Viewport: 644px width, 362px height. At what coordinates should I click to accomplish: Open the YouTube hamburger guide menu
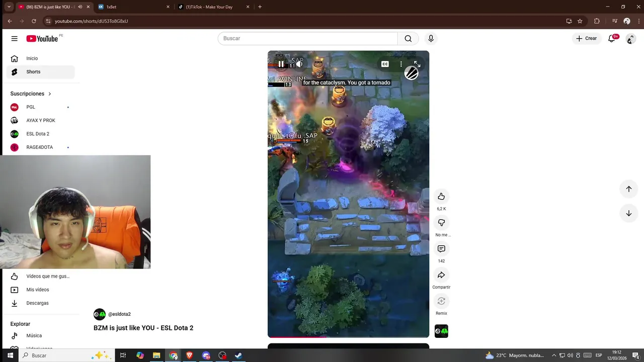coord(14,39)
